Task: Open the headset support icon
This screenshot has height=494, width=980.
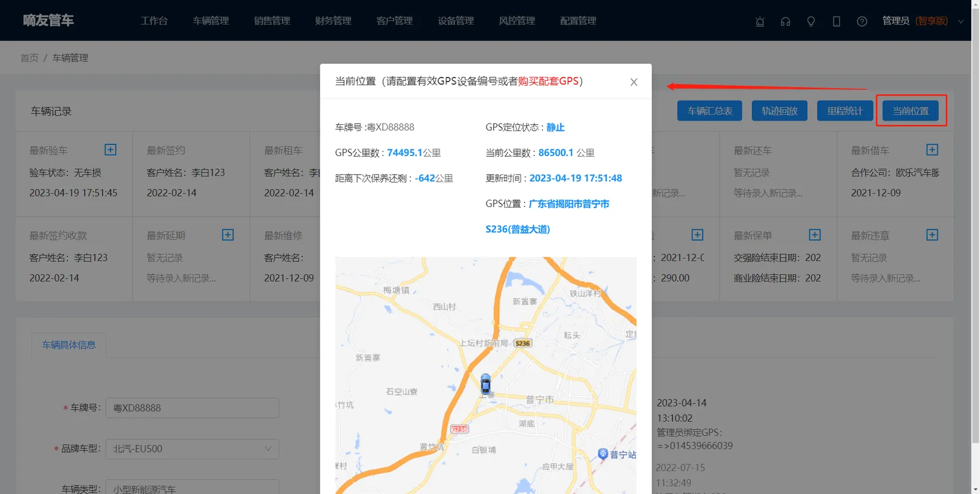Action: (x=785, y=21)
